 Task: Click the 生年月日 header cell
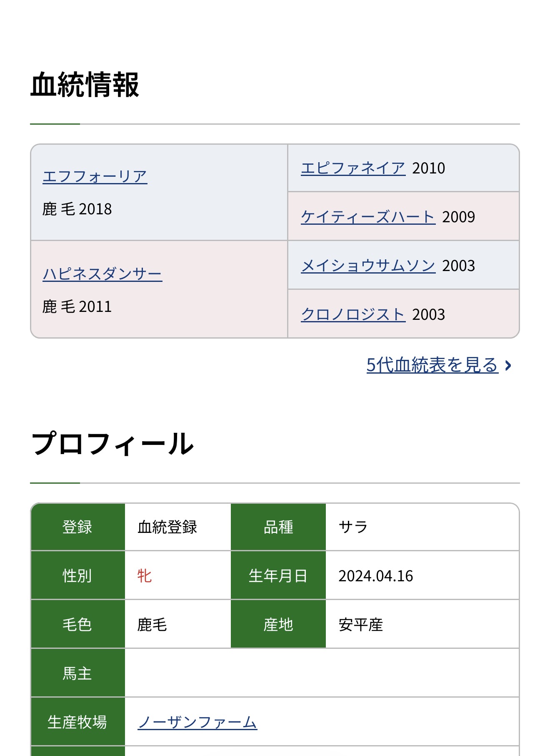pos(278,576)
